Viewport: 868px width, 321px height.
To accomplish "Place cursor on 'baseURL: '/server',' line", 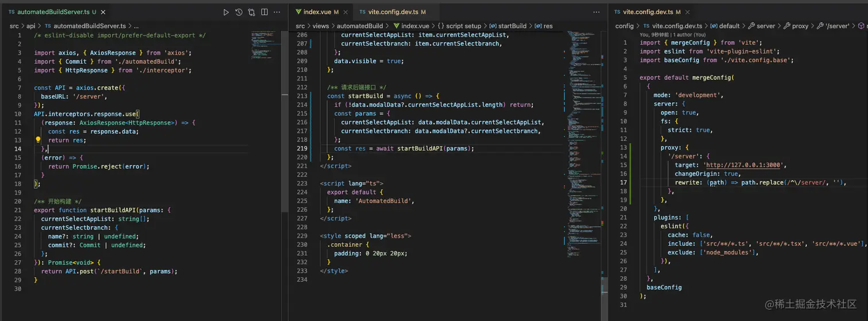I will tap(73, 96).
